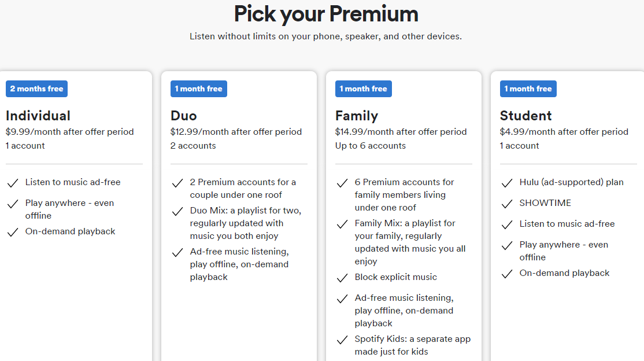Click checkmark beside 'Block explicit music'

[342, 278]
